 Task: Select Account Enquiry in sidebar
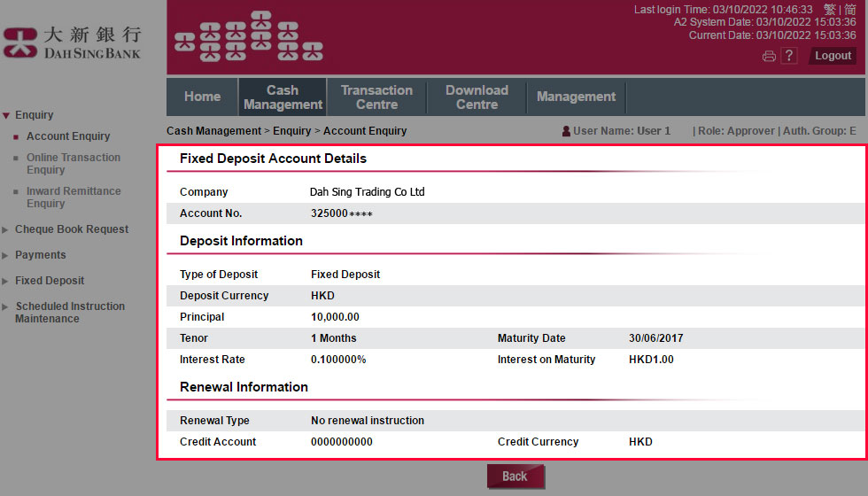[68, 136]
